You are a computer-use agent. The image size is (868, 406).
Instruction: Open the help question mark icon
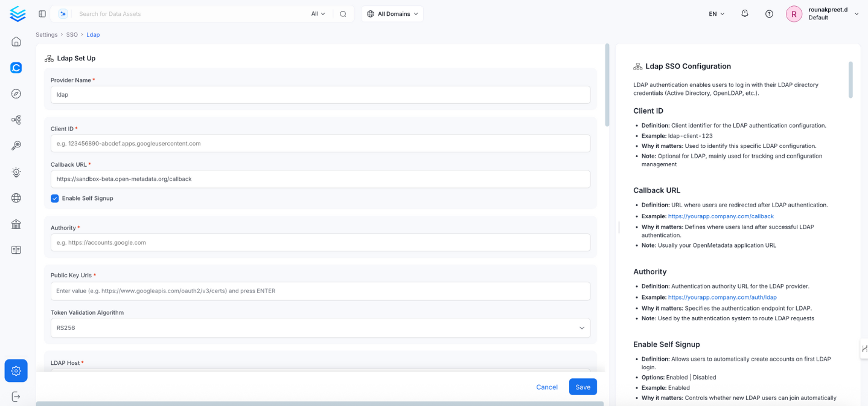[769, 14]
